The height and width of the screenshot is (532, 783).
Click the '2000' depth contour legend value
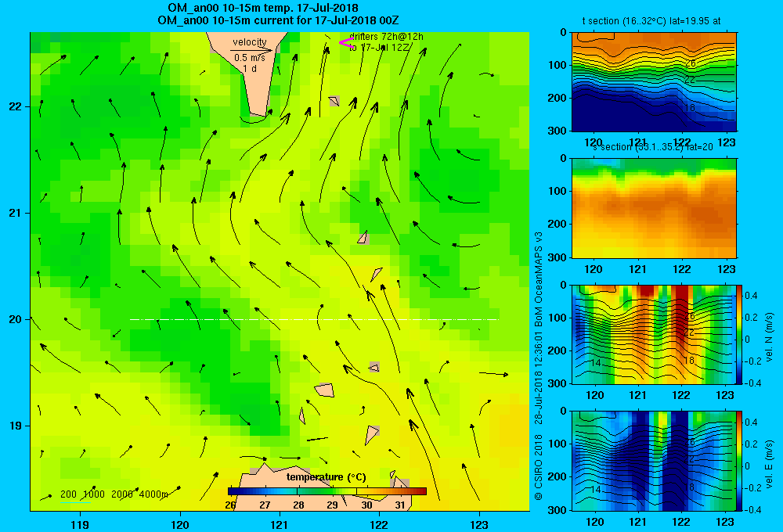pos(122,494)
